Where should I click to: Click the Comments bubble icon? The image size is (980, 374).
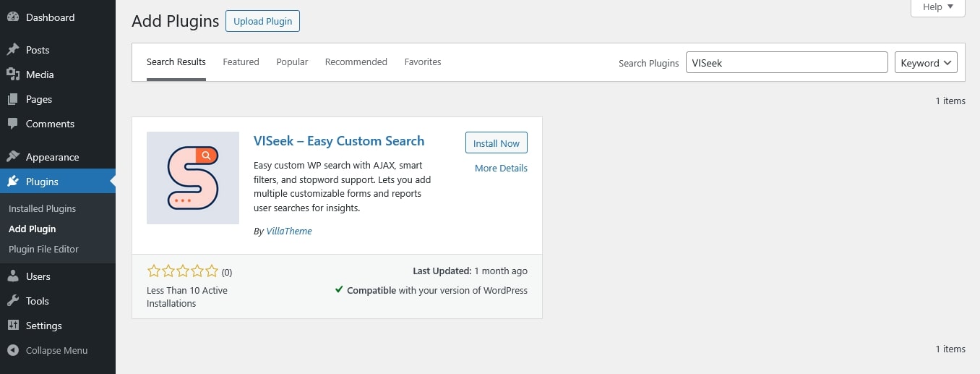[13, 124]
